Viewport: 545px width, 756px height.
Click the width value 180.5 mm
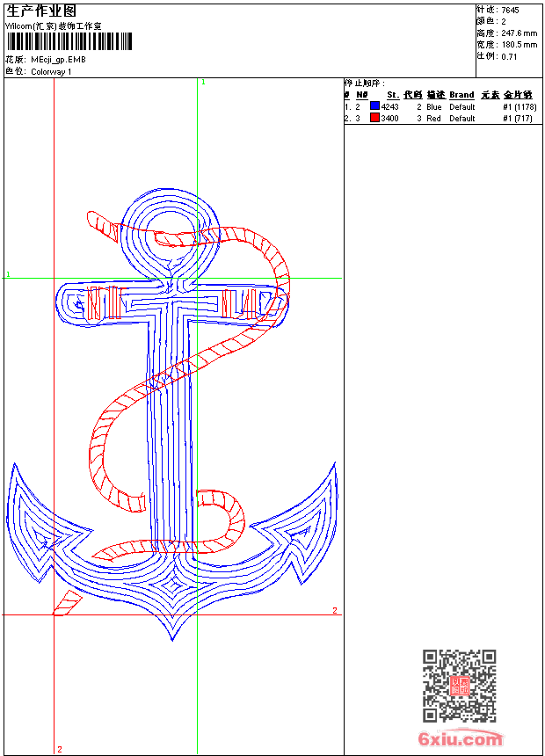coord(519,44)
